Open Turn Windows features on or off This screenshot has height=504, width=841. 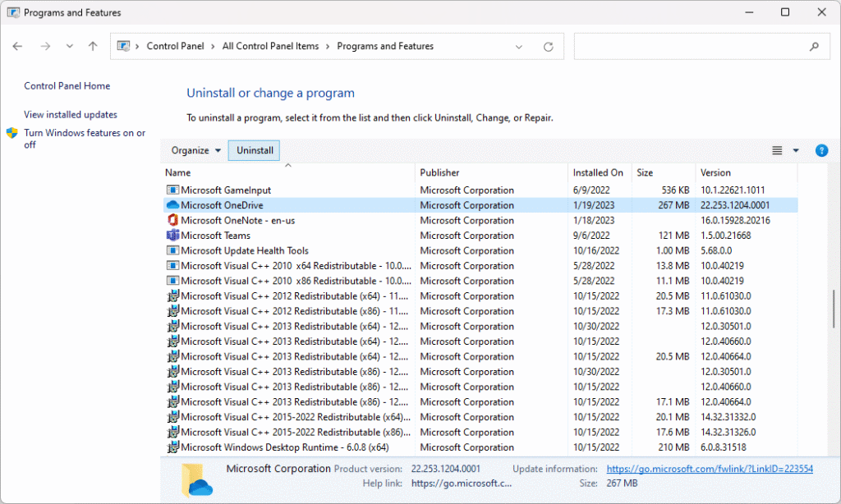85,139
